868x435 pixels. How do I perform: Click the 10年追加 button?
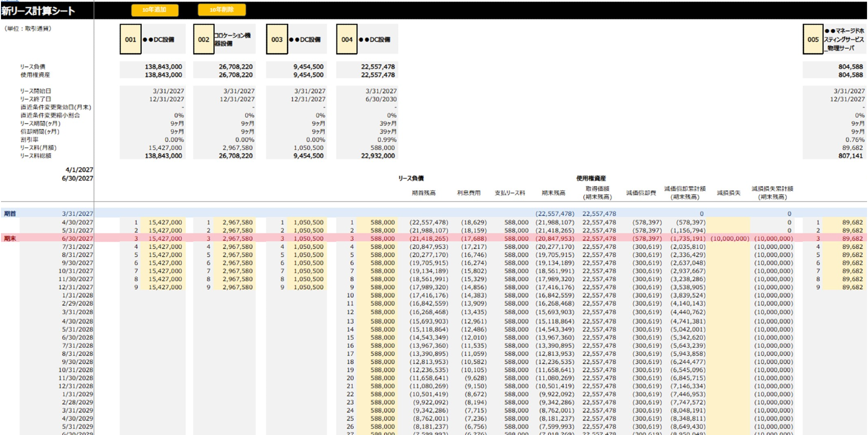click(154, 10)
